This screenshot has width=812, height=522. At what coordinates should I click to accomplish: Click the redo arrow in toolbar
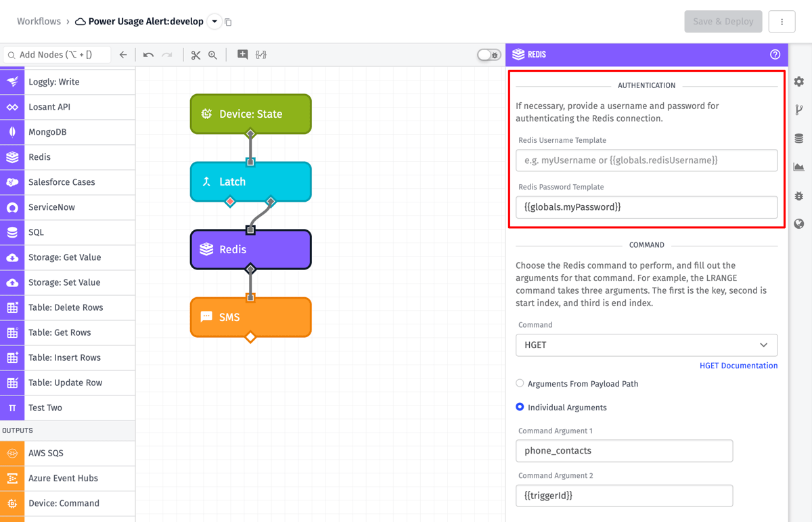(x=167, y=55)
